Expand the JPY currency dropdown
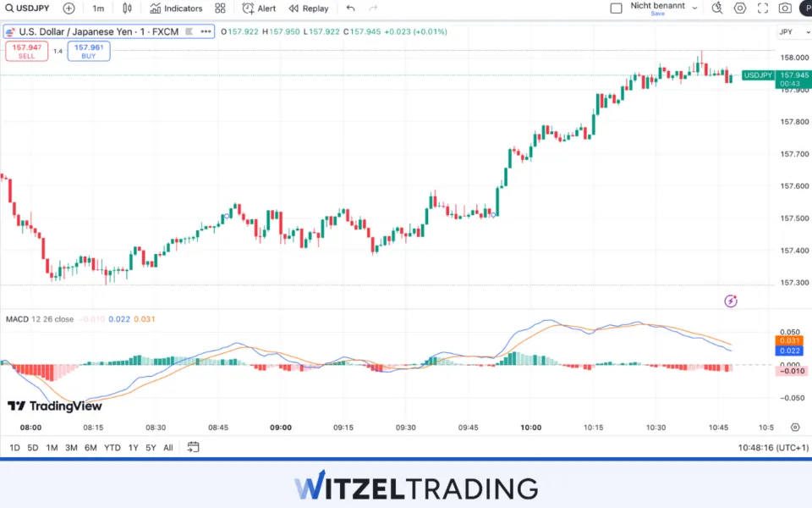The height and width of the screenshot is (508, 812). point(789,32)
